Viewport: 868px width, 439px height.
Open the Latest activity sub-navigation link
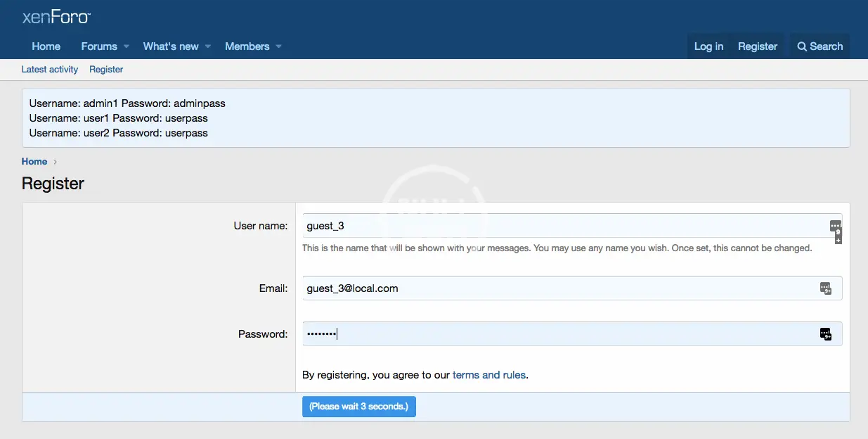click(x=49, y=69)
